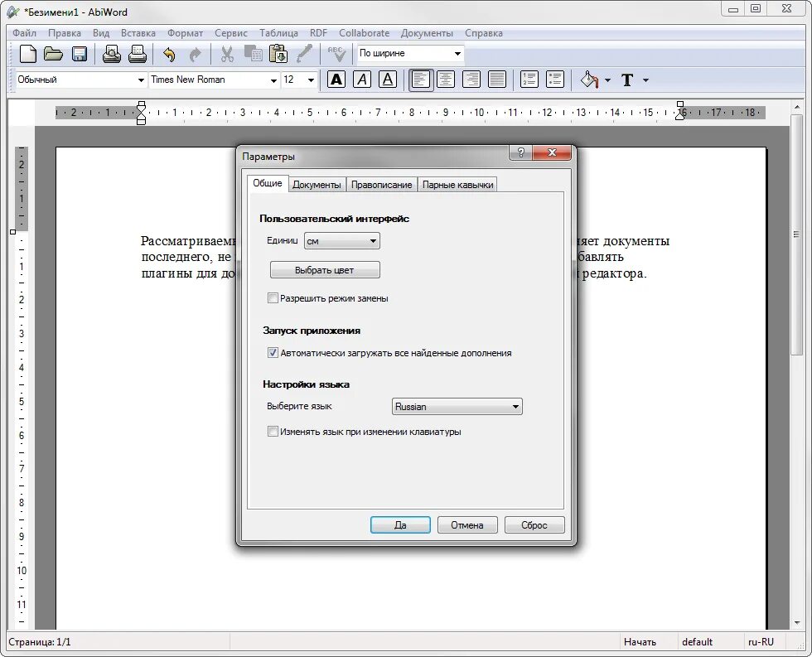
Task: Open the zoom dropdown 'По ширине'
Action: click(410, 53)
